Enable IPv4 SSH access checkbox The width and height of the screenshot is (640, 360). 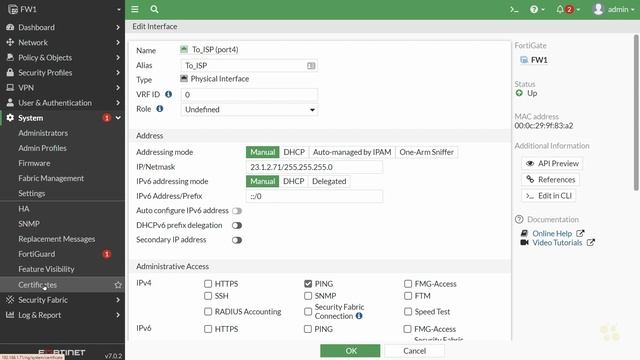coord(208,296)
